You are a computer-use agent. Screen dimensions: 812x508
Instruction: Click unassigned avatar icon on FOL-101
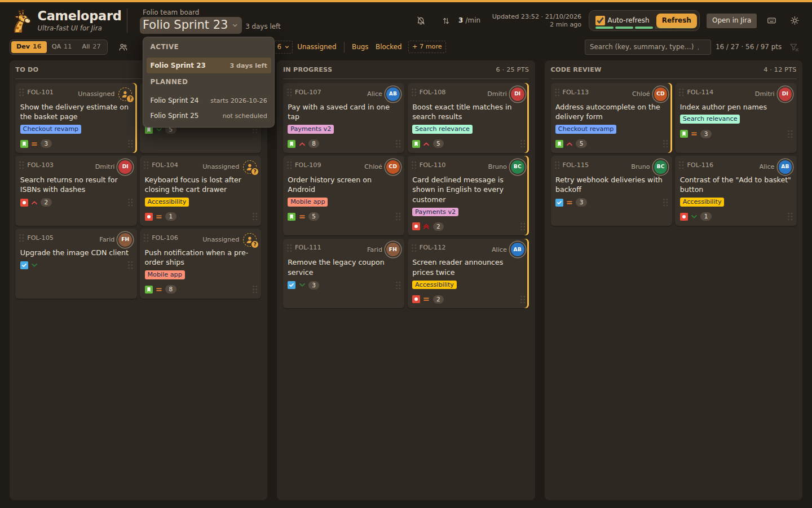[125, 94]
